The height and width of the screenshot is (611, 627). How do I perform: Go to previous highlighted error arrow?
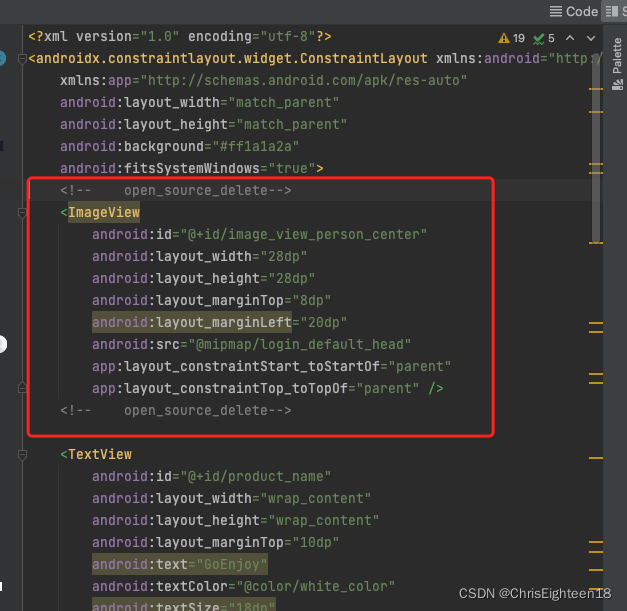click(x=570, y=38)
